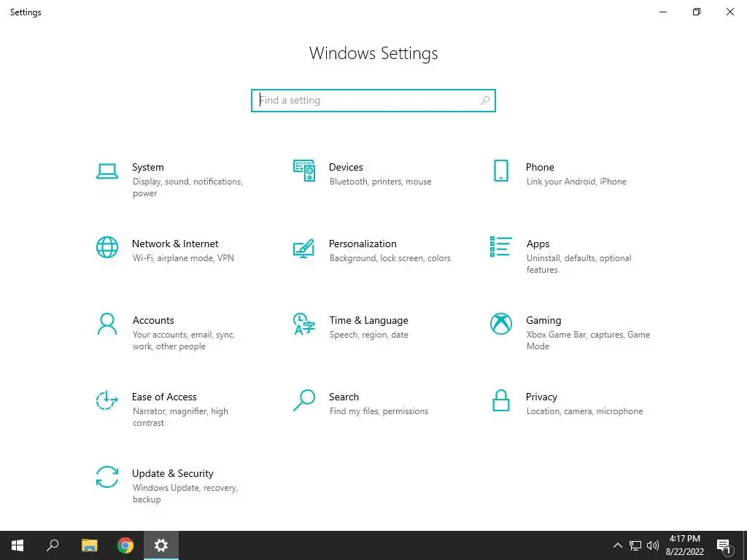Open the Personalization paintbrush icon
747x560 pixels.
[x=304, y=248]
